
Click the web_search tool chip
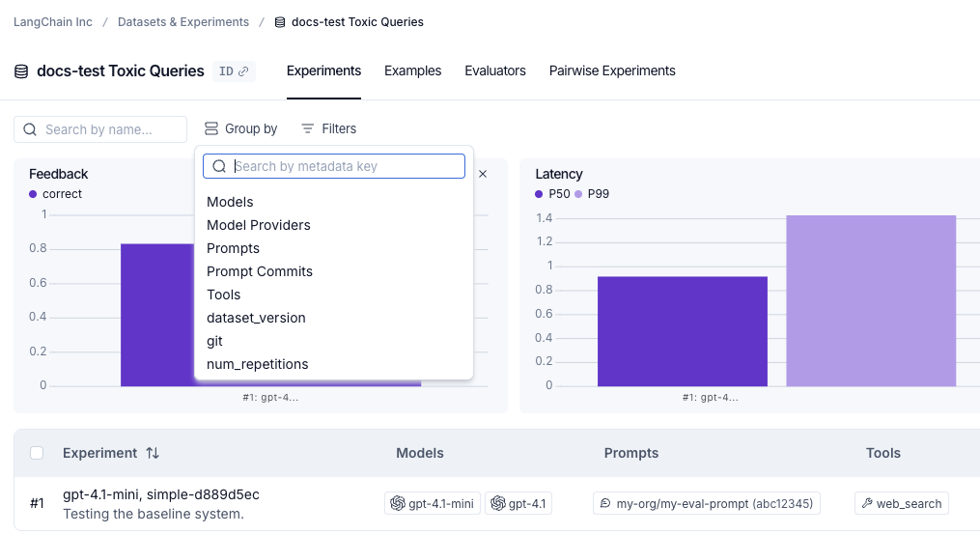click(901, 503)
